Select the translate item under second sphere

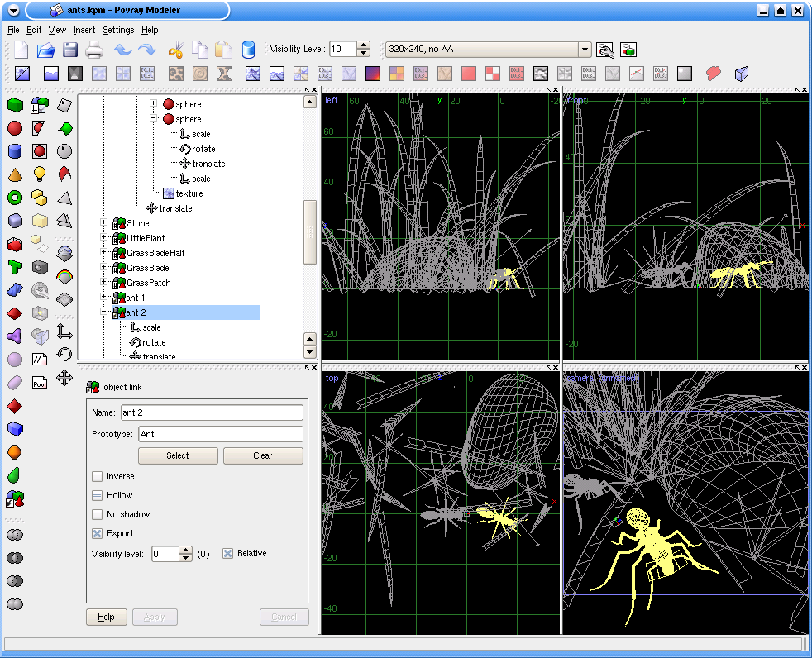point(202,164)
